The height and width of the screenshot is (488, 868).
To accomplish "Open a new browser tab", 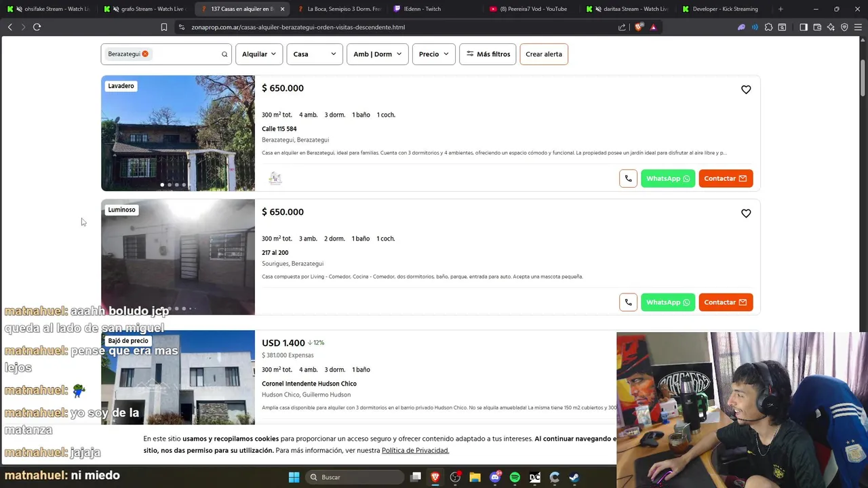I will [x=781, y=9].
